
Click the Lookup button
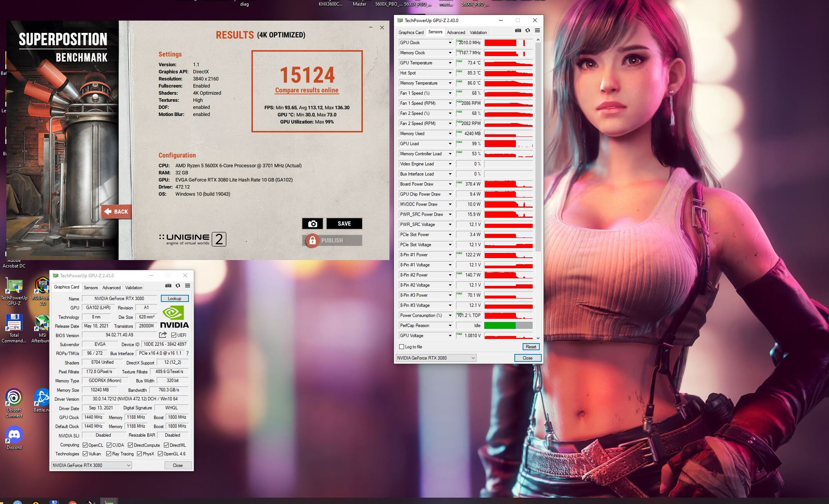174,298
